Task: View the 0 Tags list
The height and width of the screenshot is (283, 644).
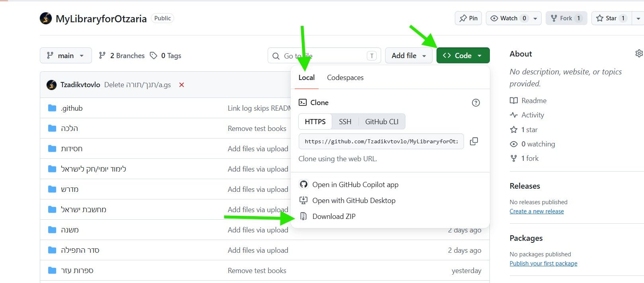Action: point(166,56)
